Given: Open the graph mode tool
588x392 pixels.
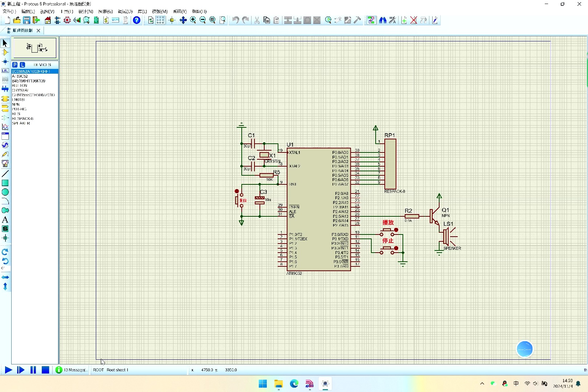Looking at the screenshot, I should tap(5, 127).
